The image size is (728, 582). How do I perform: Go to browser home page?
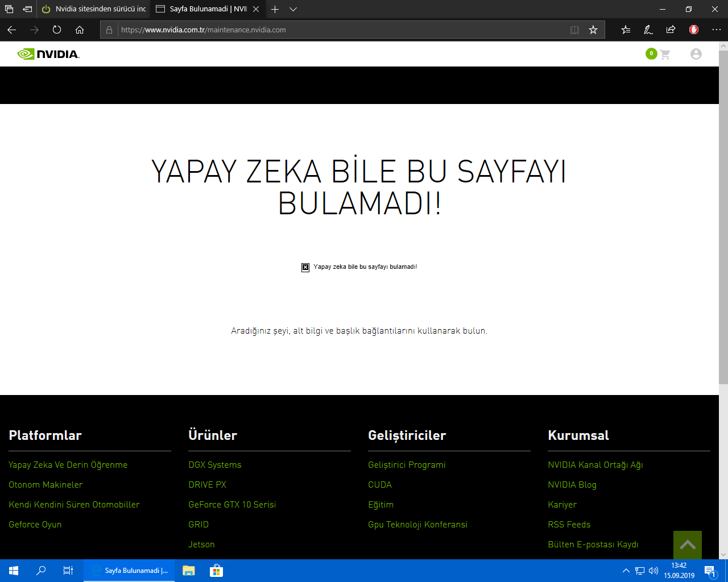click(x=80, y=30)
